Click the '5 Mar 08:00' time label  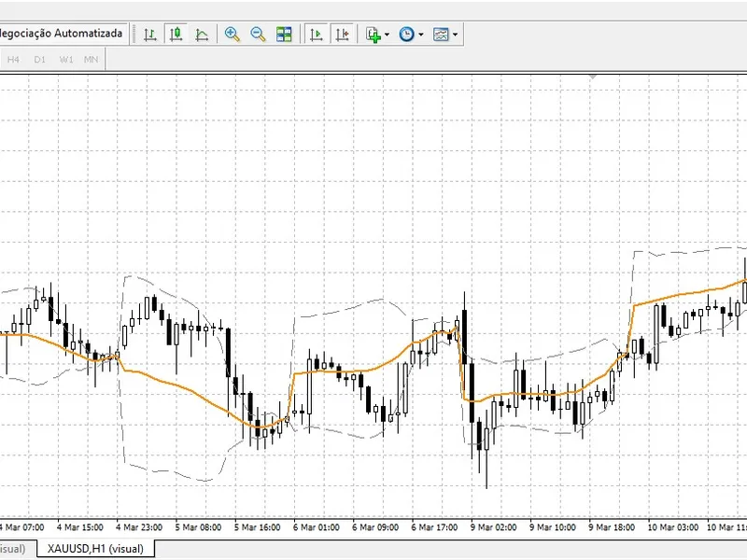tap(198, 527)
